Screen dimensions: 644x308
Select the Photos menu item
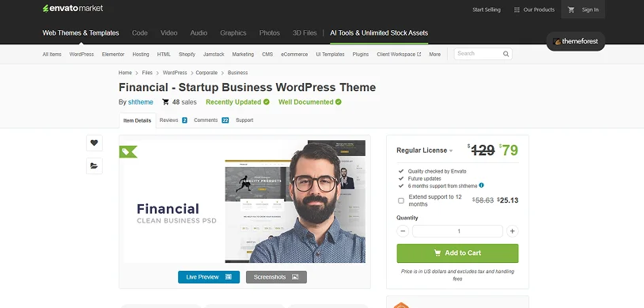(270, 33)
